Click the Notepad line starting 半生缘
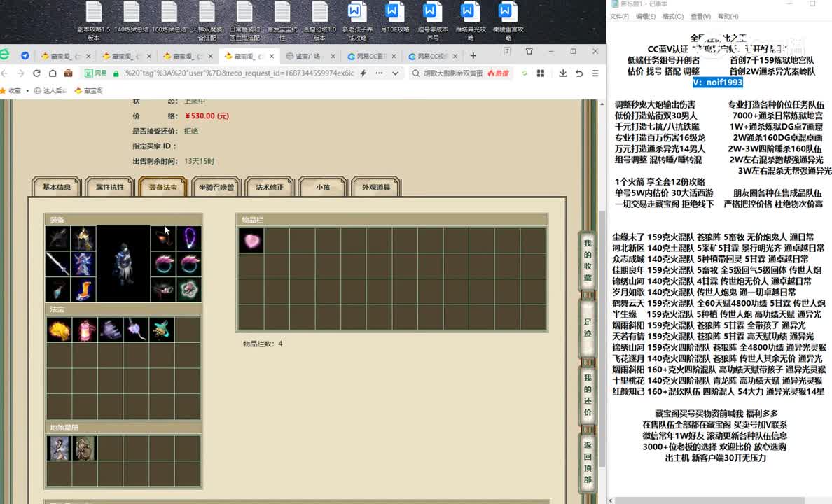This screenshot has height=504, width=832. pyautogui.click(x=716, y=314)
